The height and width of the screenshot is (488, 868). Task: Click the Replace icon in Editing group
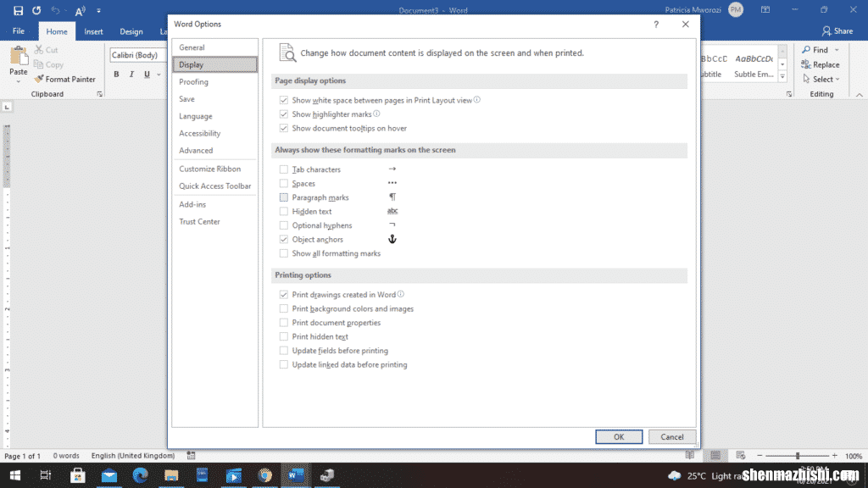coord(806,64)
